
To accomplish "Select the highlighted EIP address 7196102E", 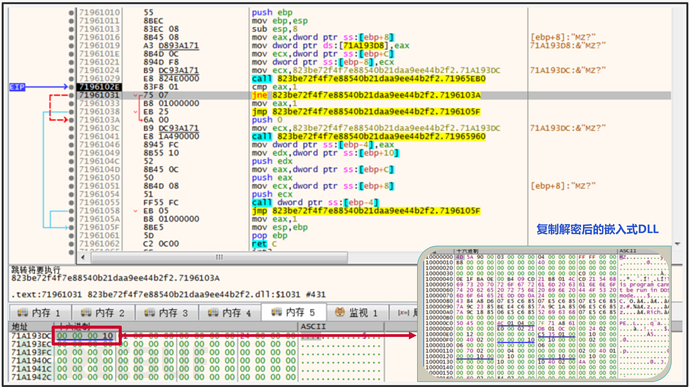I will point(99,87).
